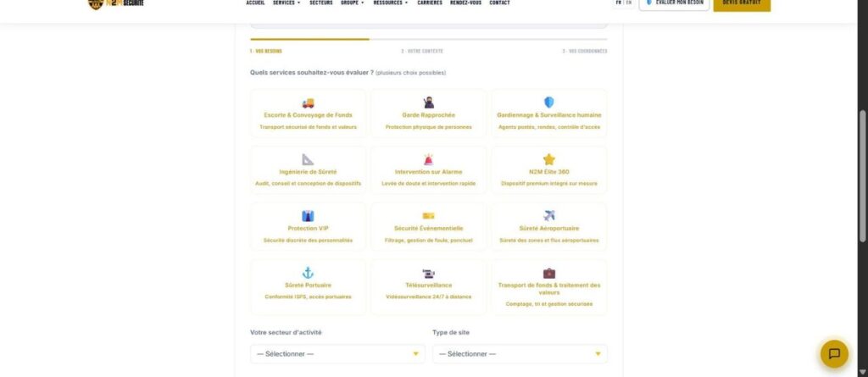Select the Sûreté Aéroportuaire airplane icon
Screen dimensions: 868x377
point(548,216)
